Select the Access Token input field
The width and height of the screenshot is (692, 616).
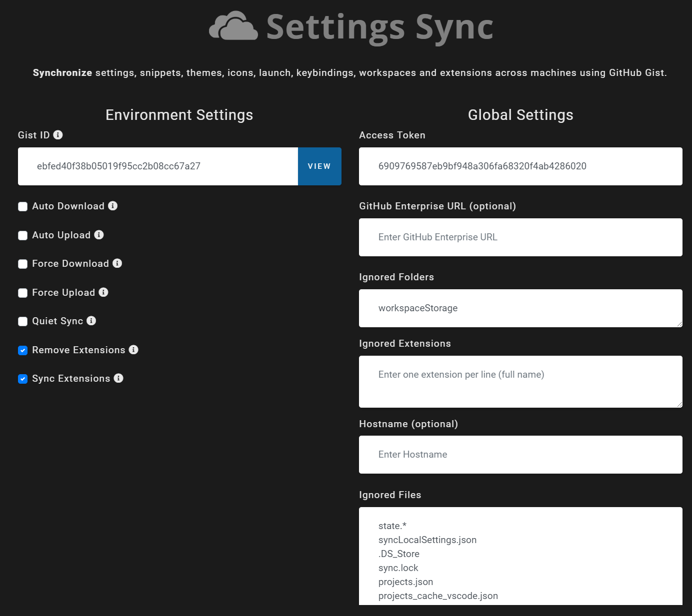pos(520,166)
